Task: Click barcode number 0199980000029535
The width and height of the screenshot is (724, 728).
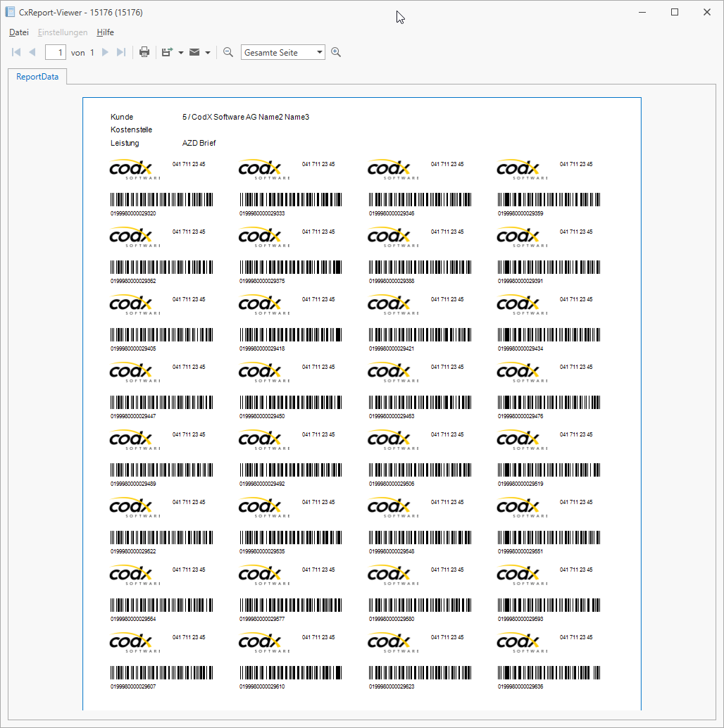Action: point(262,551)
